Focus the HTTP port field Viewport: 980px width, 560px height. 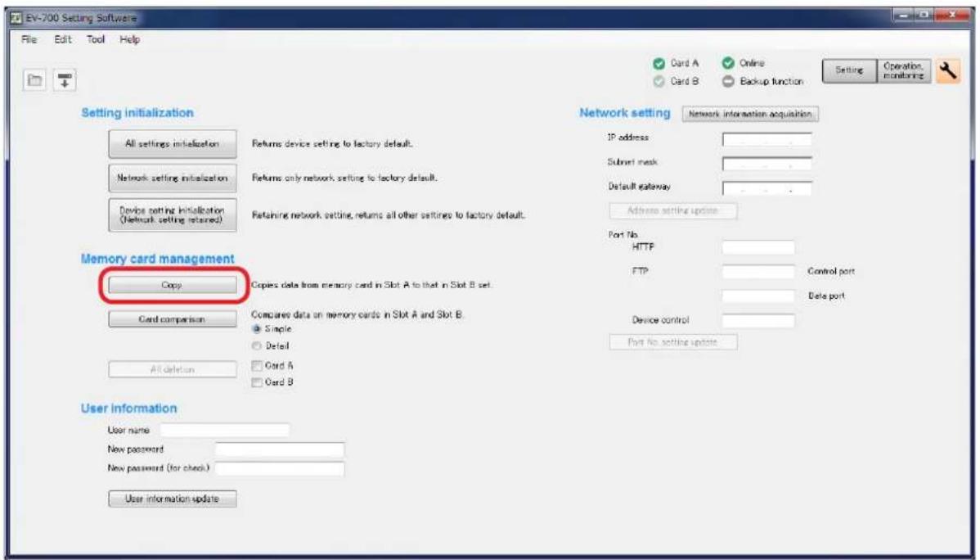(758, 247)
